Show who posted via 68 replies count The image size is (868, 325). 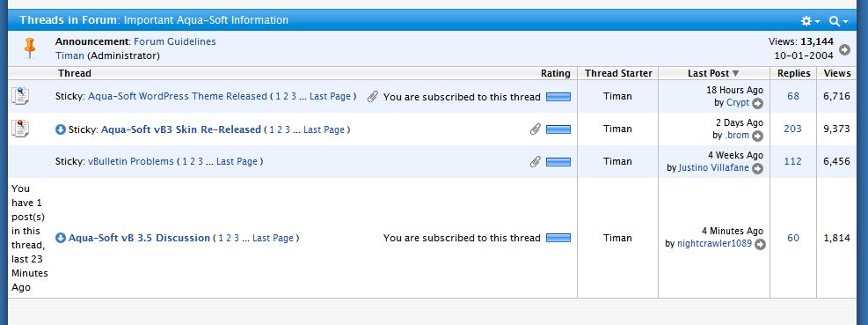pyautogui.click(x=793, y=96)
